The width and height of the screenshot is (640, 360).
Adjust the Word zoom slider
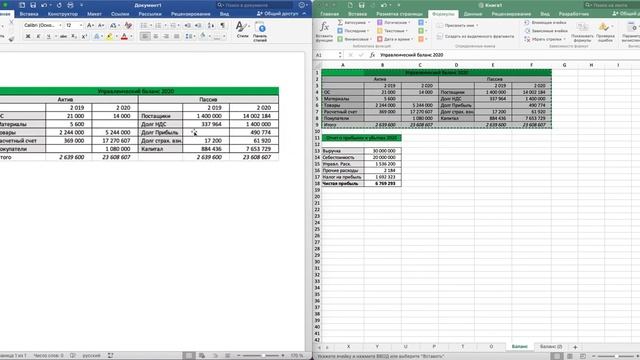pos(263,356)
